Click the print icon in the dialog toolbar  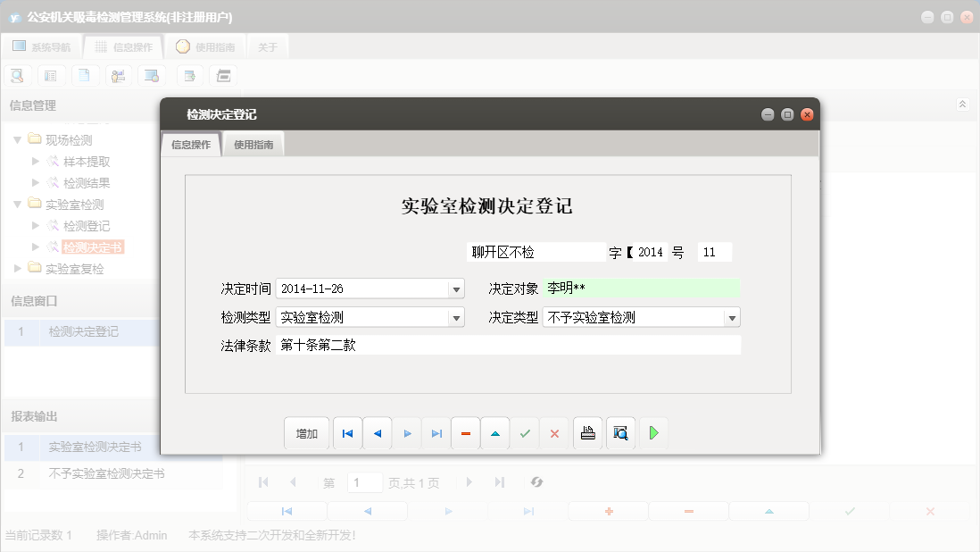587,432
